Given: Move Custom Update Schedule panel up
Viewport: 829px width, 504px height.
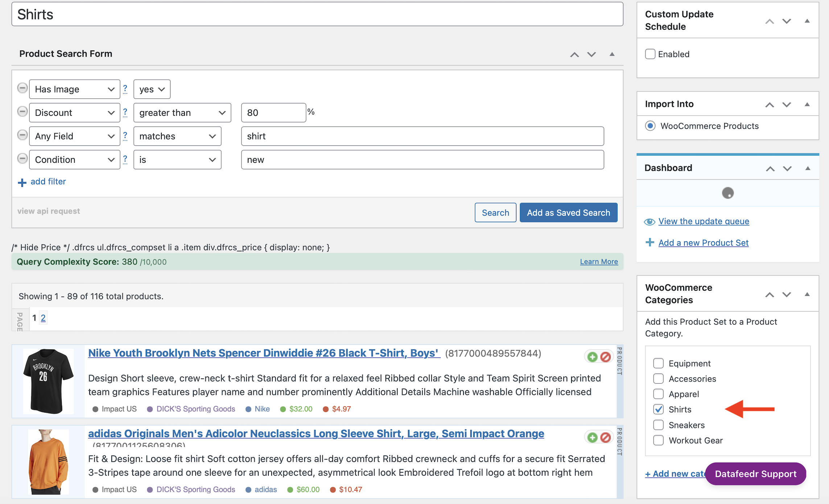Looking at the screenshot, I should [x=770, y=21].
